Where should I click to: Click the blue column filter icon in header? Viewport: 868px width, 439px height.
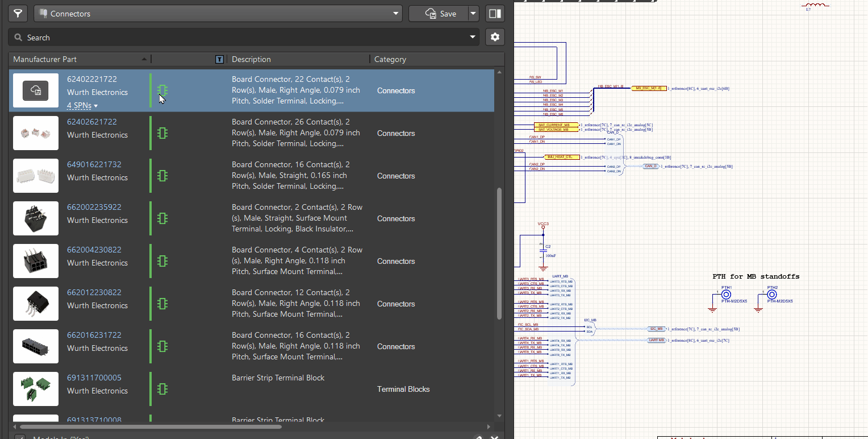click(219, 59)
